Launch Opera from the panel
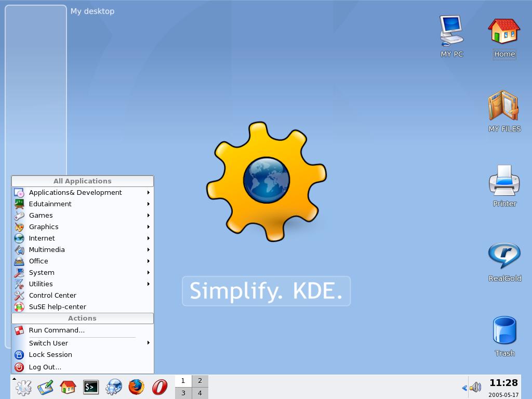532x399 pixels. (x=159, y=387)
